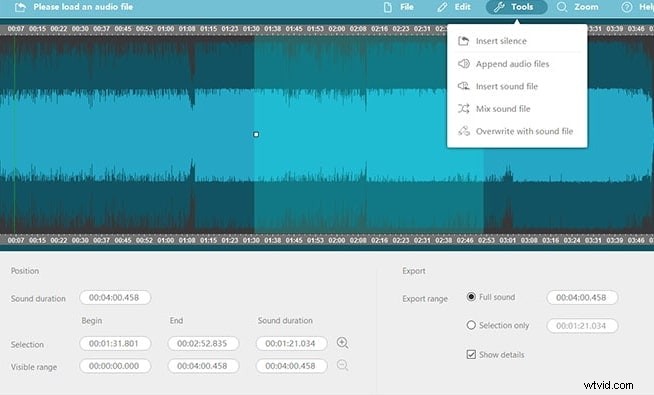Click the Visible range End field 00:04:00.458
Viewport: 654px width, 395px height.
tap(203, 366)
